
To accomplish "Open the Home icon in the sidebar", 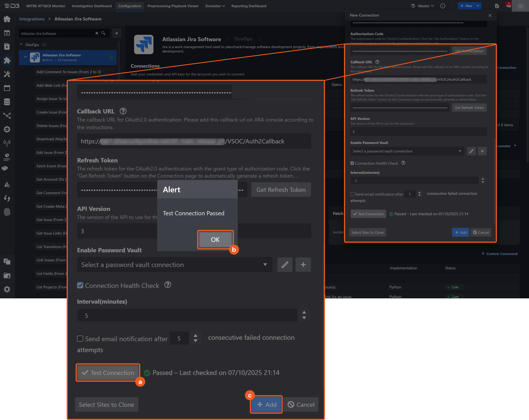I will pyautogui.click(x=7, y=19).
